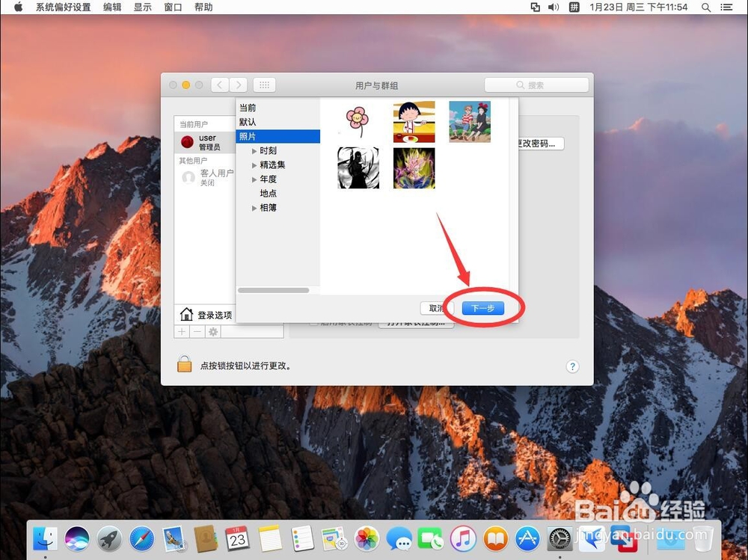Go back with the left chevron button
The height and width of the screenshot is (560, 748).
[219, 85]
